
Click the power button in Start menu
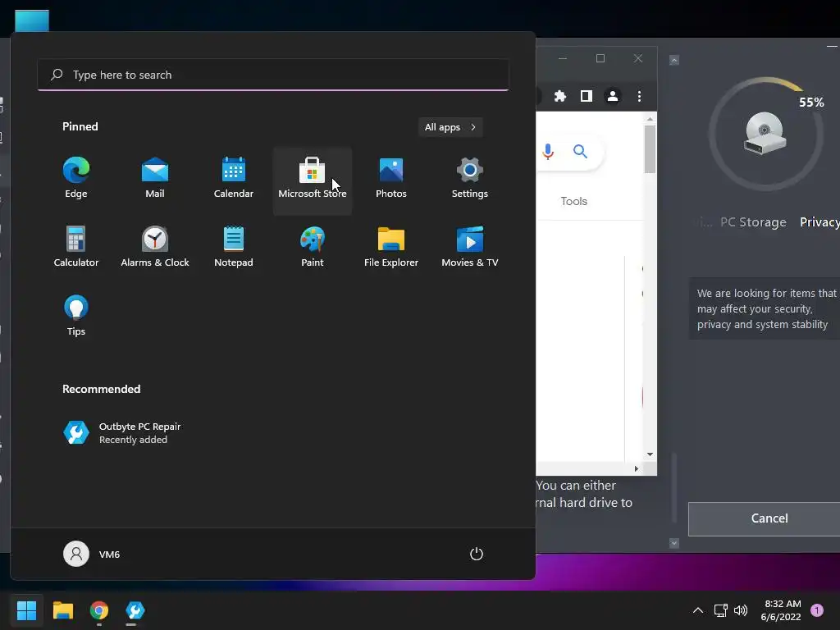point(477,554)
